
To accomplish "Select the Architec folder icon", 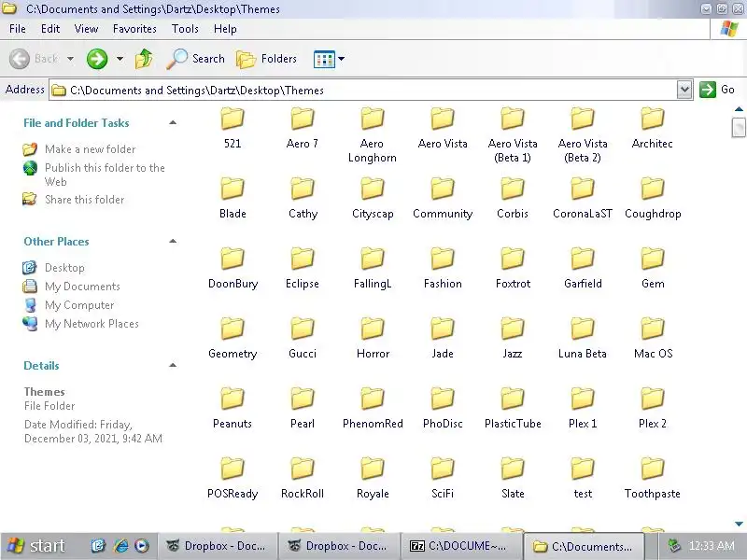I will 653,119.
